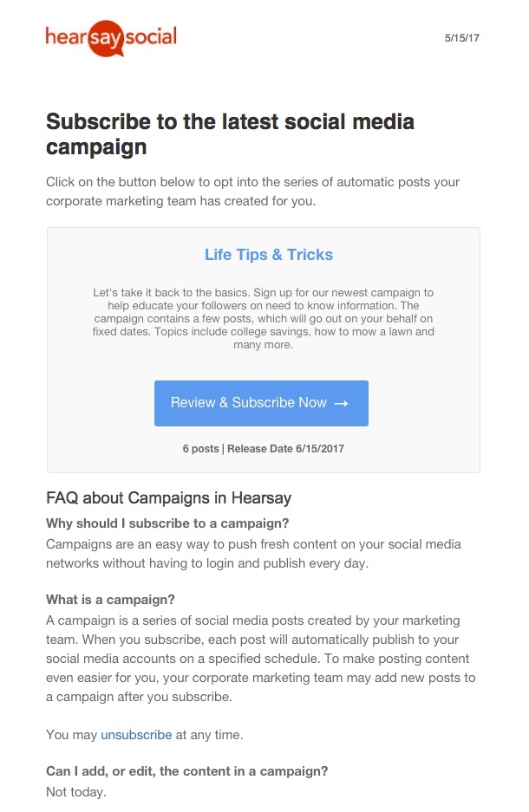Click the Review & Subscribe Now button
Image resolution: width=529 pixels, height=812 pixels.
click(x=261, y=403)
